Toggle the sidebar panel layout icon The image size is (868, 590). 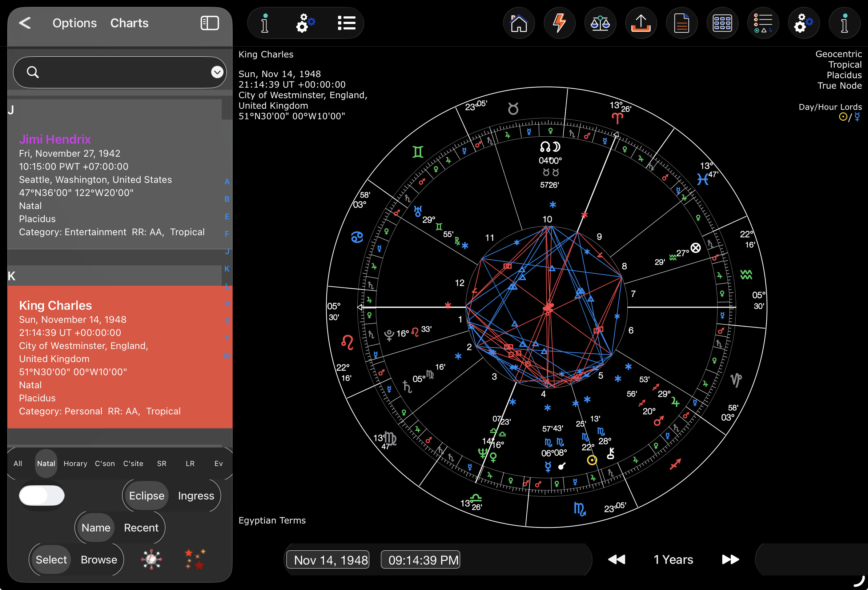209,23
